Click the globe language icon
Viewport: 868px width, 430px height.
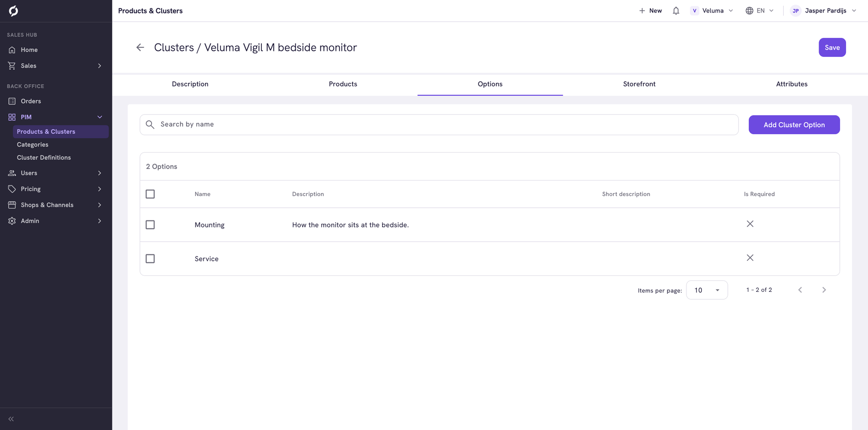pos(749,10)
